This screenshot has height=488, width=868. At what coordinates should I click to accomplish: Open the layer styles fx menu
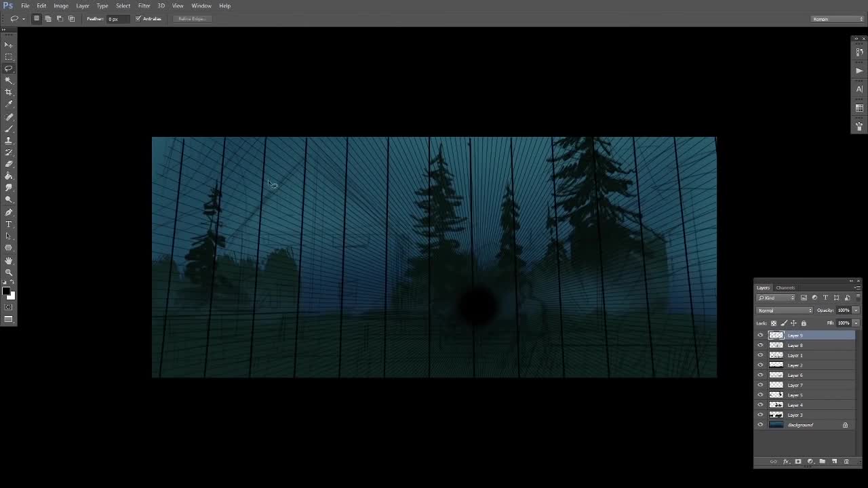(787, 462)
